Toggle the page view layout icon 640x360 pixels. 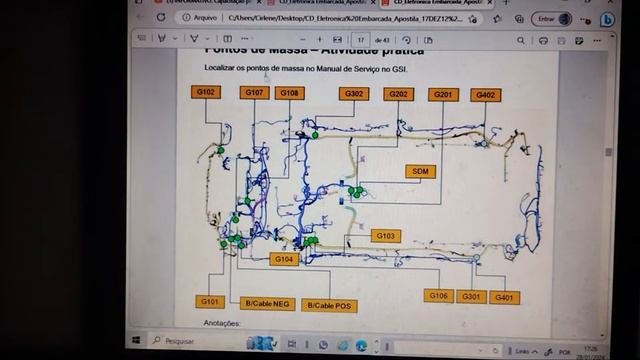coord(428,40)
